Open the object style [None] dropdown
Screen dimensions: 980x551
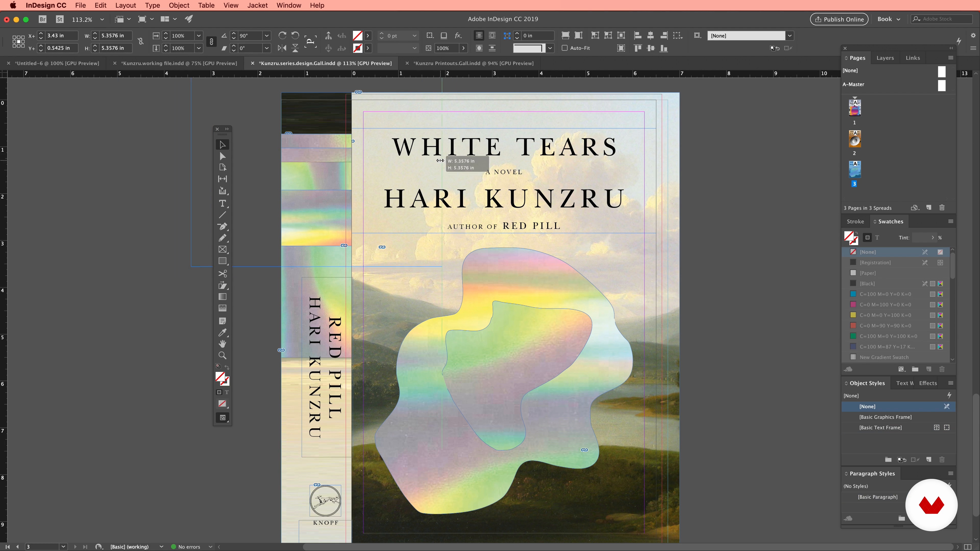(790, 35)
